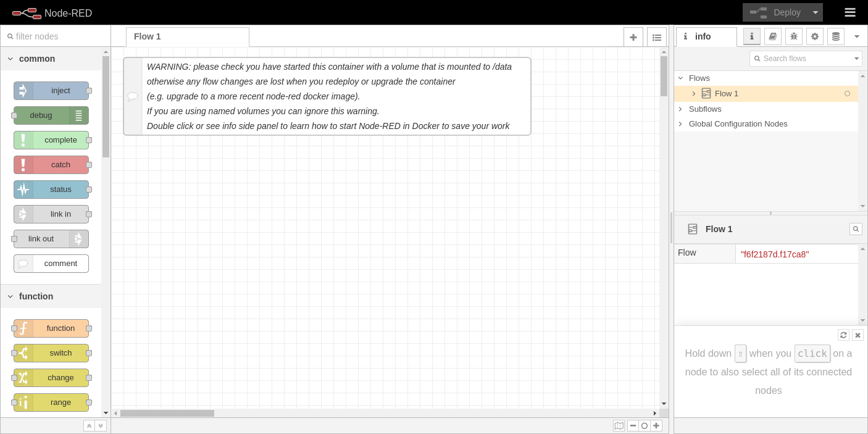868x434 pixels.
Task: Open the debug messages sidebar
Action: pos(794,36)
